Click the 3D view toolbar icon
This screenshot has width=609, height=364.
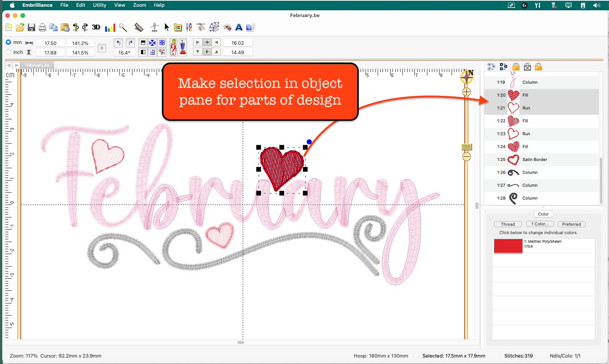coord(96,27)
